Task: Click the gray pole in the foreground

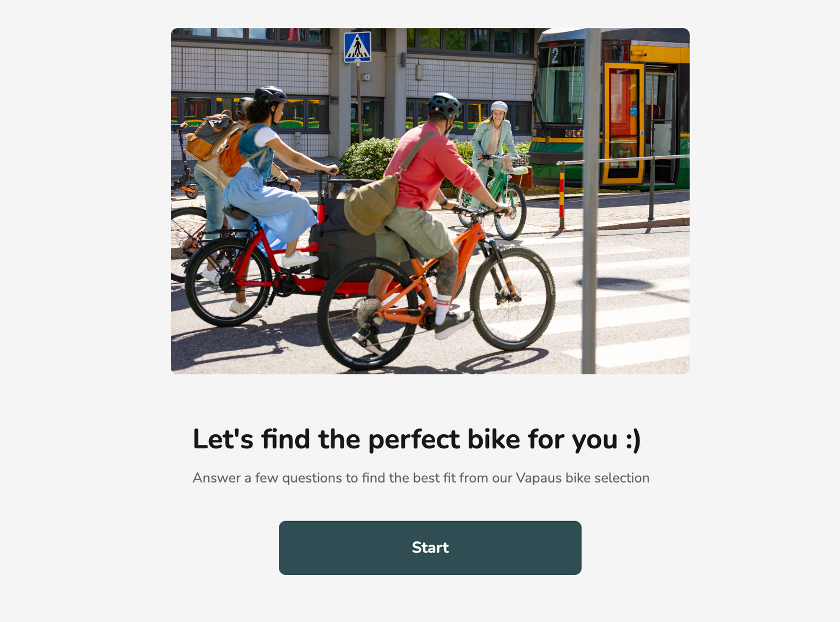Action: tap(591, 201)
